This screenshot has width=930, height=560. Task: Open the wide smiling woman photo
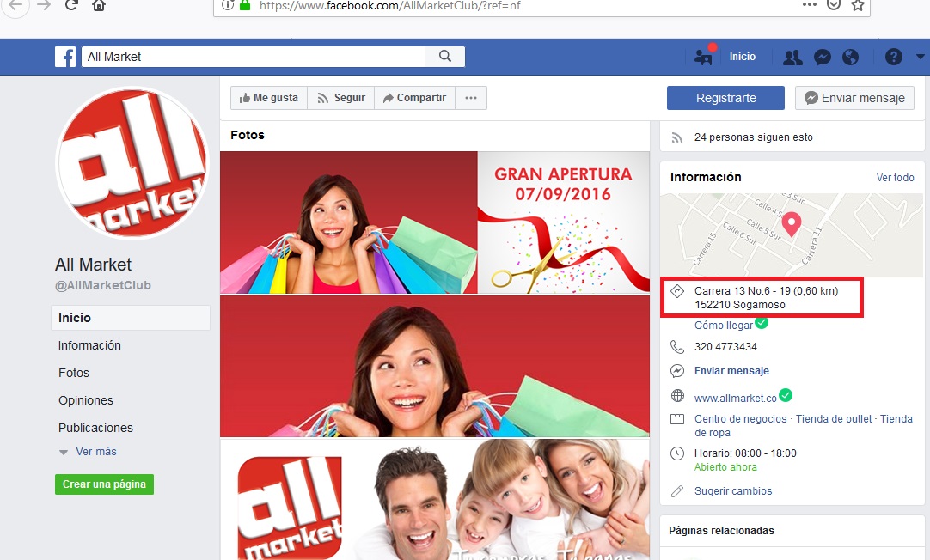pyautogui.click(x=435, y=366)
